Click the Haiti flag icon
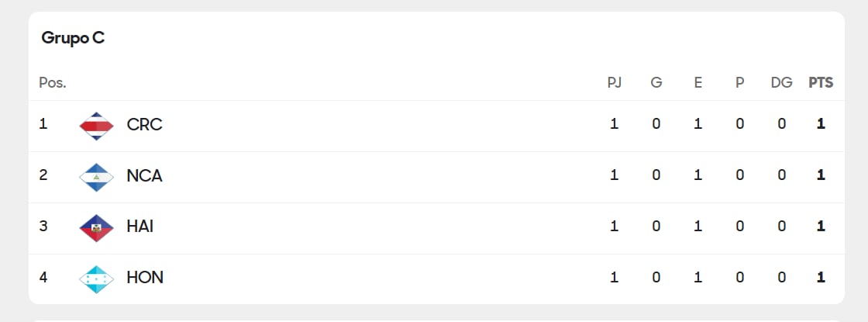This screenshot has height=322, width=868. [x=97, y=227]
